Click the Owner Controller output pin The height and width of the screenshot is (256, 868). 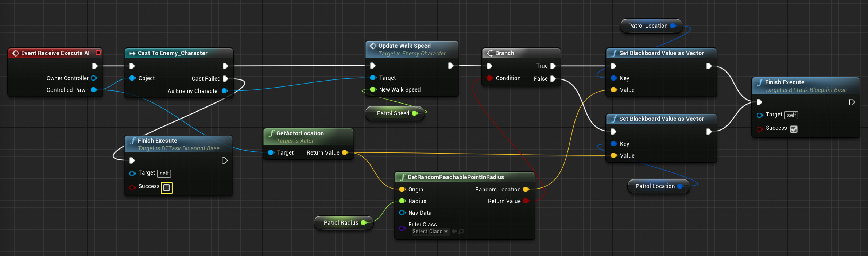[x=94, y=78]
